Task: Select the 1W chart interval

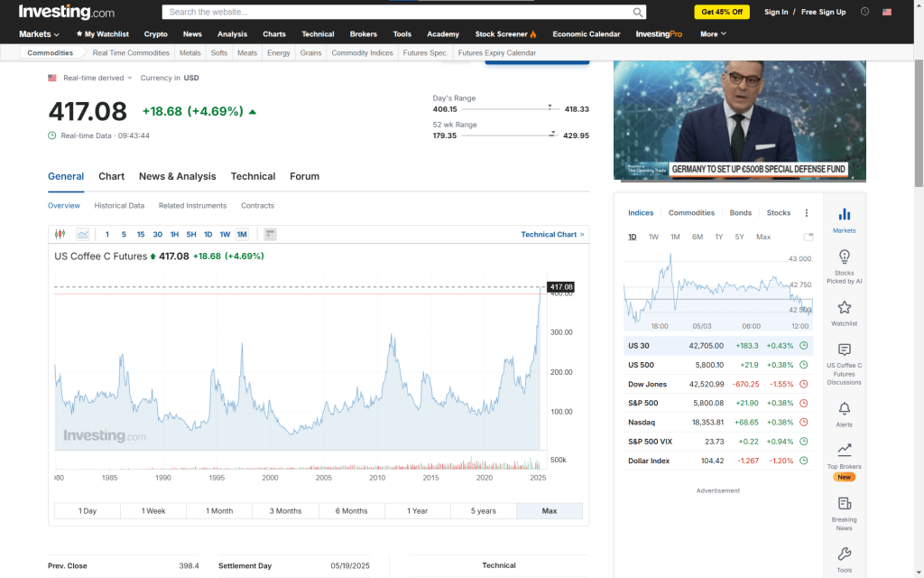Action: tap(225, 235)
